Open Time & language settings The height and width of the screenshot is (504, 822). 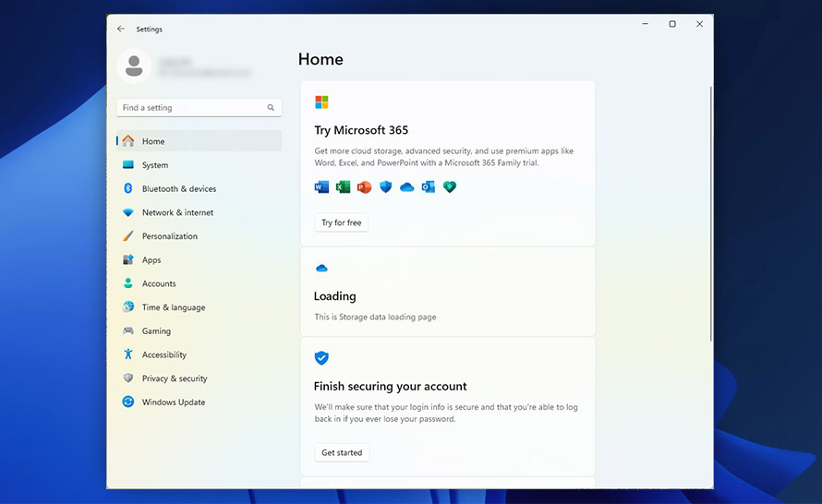point(199,307)
